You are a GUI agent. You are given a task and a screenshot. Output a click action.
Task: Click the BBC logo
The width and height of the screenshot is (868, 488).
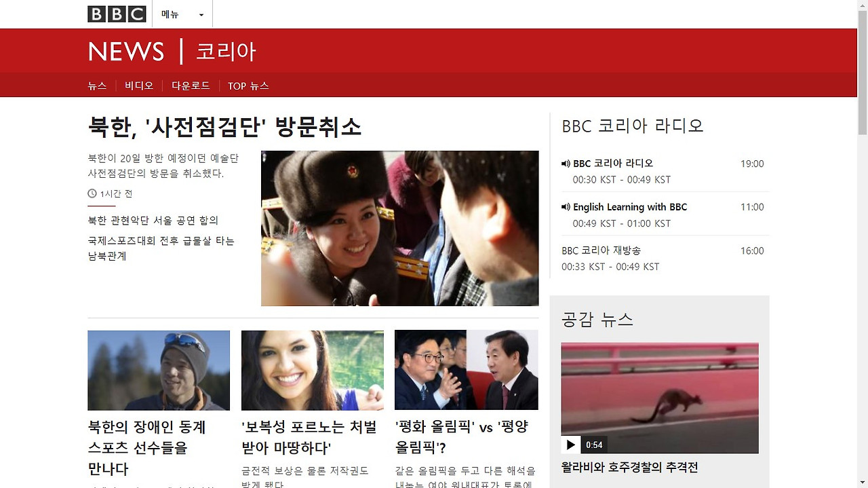pos(117,14)
